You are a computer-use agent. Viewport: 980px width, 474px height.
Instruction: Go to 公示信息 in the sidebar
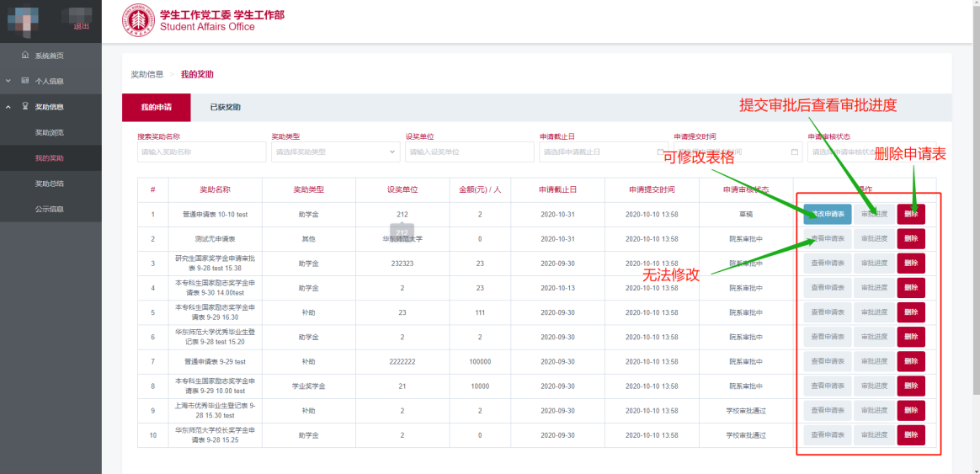click(x=49, y=209)
